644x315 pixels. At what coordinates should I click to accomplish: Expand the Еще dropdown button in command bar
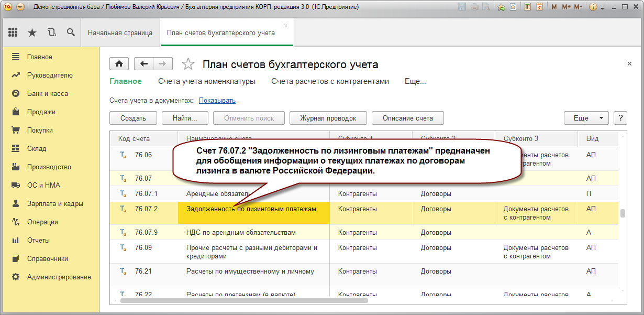pyautogui.click(x=586, y=118)
